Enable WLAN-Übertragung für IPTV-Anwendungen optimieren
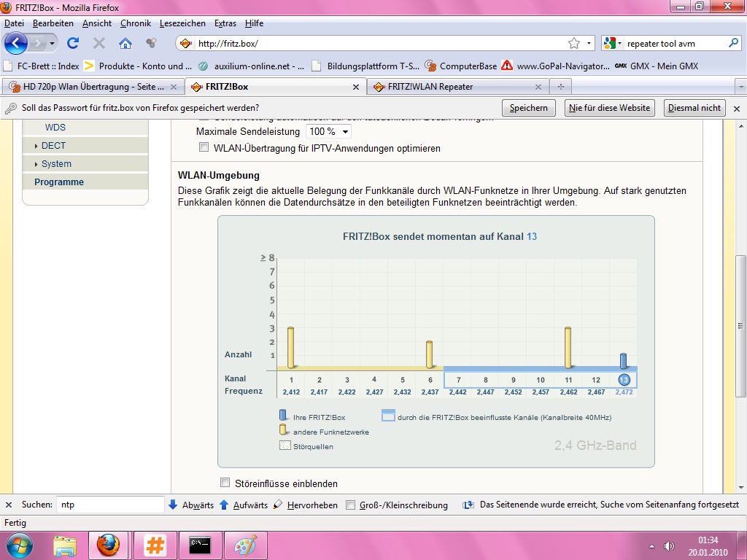This screenshot has height=560, width=747. click(204, 147)
